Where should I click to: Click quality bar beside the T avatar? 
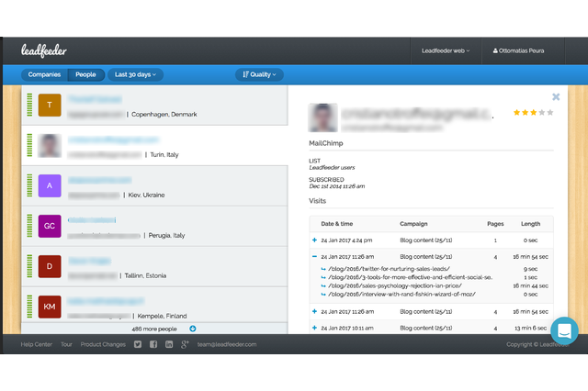coord(29,105)
